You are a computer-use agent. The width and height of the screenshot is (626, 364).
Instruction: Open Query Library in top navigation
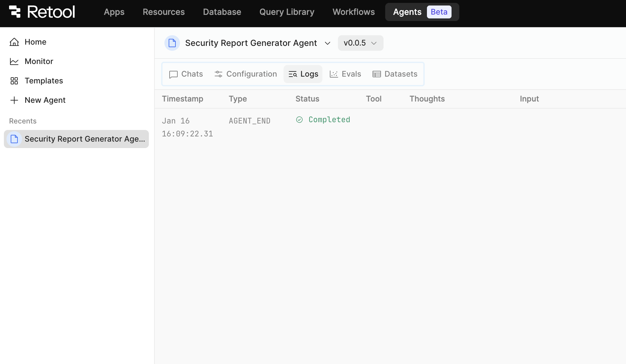[287, 12]
